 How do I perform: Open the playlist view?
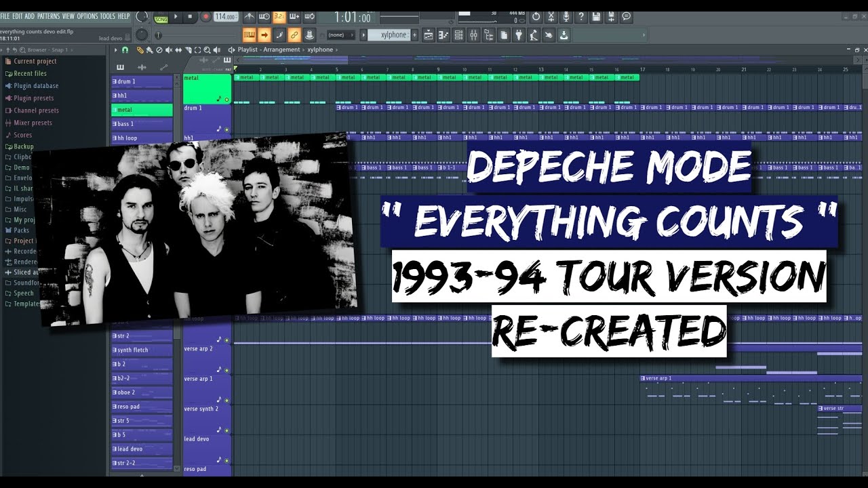(429, 35)
